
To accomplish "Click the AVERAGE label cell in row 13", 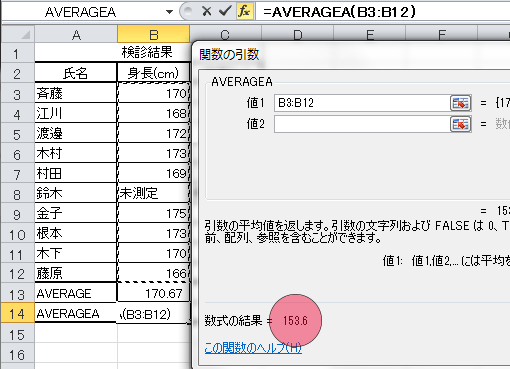I will 76,293.
